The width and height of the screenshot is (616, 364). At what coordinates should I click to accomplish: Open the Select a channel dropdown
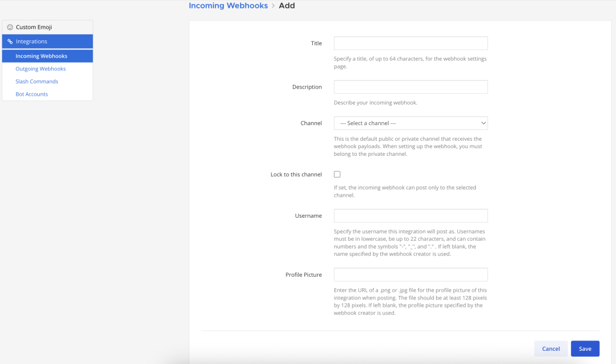click(x=410, y=123)
